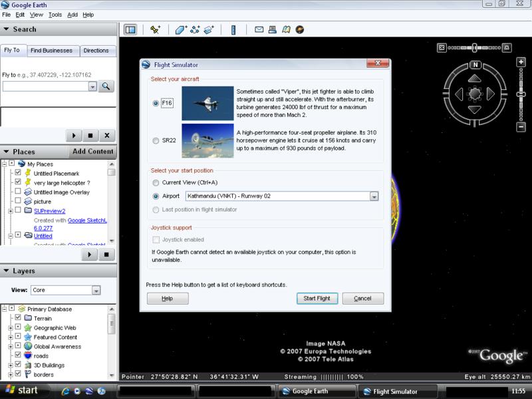Select the Ruler measurement tool

point(233,29)
